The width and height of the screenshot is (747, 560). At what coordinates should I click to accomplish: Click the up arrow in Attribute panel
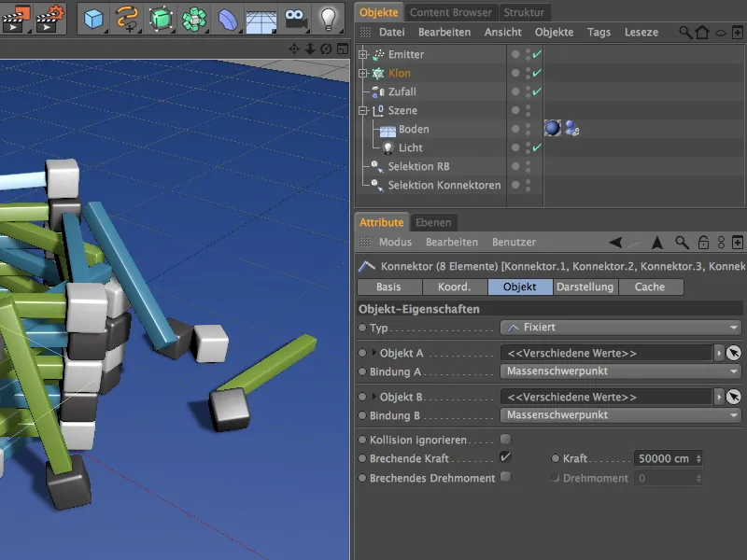tap(657, 243)
